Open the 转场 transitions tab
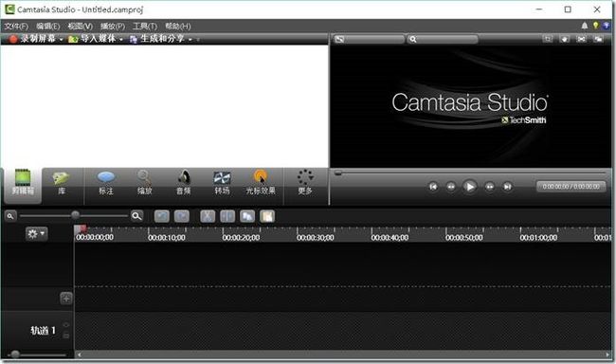 [222, 183]
